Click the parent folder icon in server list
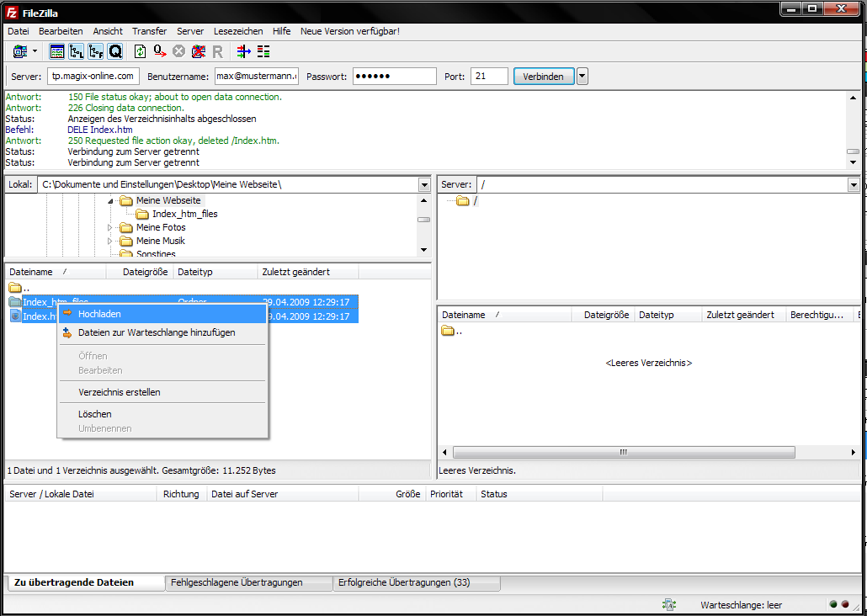867x616 pixels. [448, 331]
